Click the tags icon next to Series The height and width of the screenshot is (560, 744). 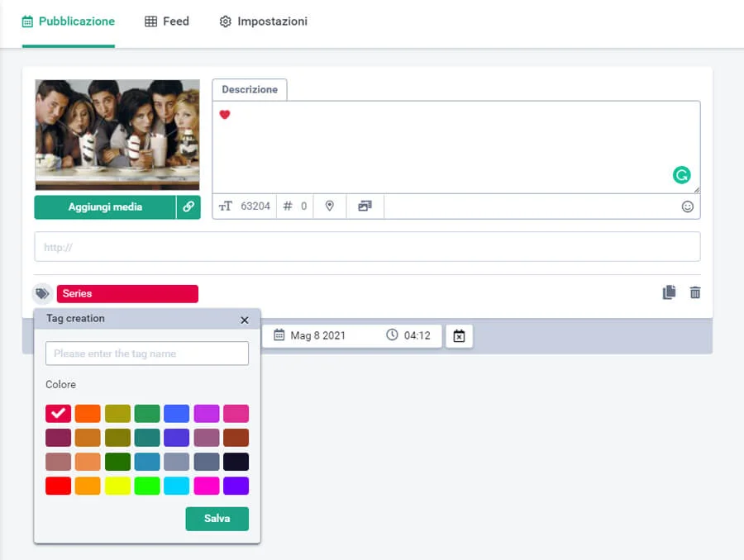coord(42,293)
